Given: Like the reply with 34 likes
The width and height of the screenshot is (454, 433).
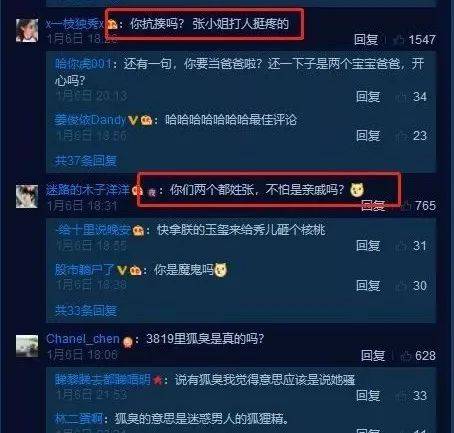Looking at the screenshot, I should pos(401,97).
